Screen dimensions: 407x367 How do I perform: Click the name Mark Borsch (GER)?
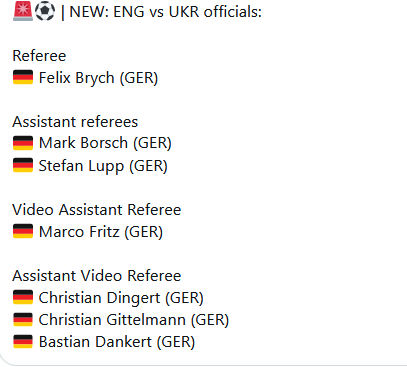[105, 143]
